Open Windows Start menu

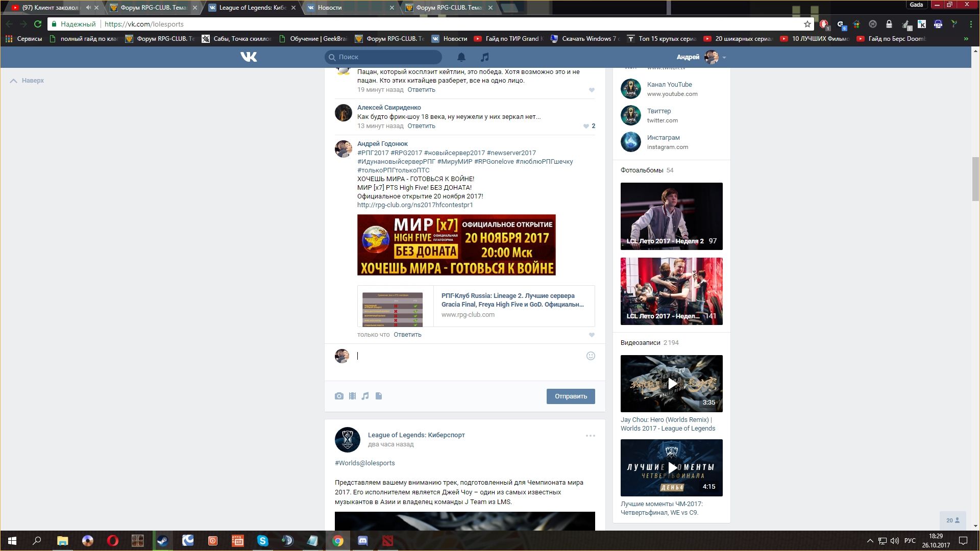click(12, 541)
